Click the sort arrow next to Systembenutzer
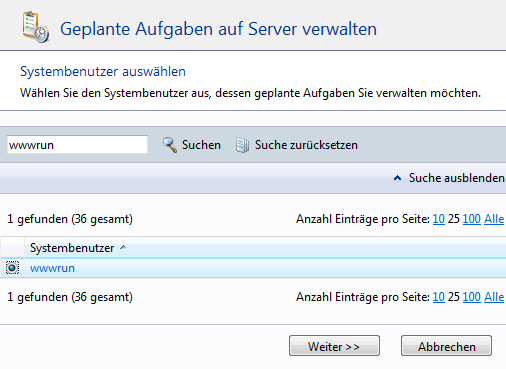The width and height of the screenshot is (506, 369). tap(123, 247)
